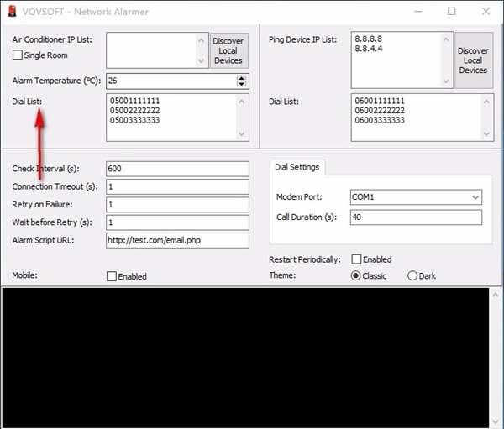Image resolution: width=504 pixels, height=429 pixels.
Task: Click the red alarm app icon in title bar
Action: point(13,11)
